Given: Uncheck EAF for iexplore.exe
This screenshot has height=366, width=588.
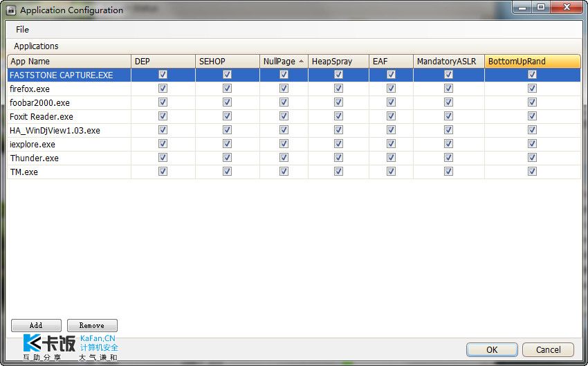Looking at the screenshot, I should [x=391, y=144].
